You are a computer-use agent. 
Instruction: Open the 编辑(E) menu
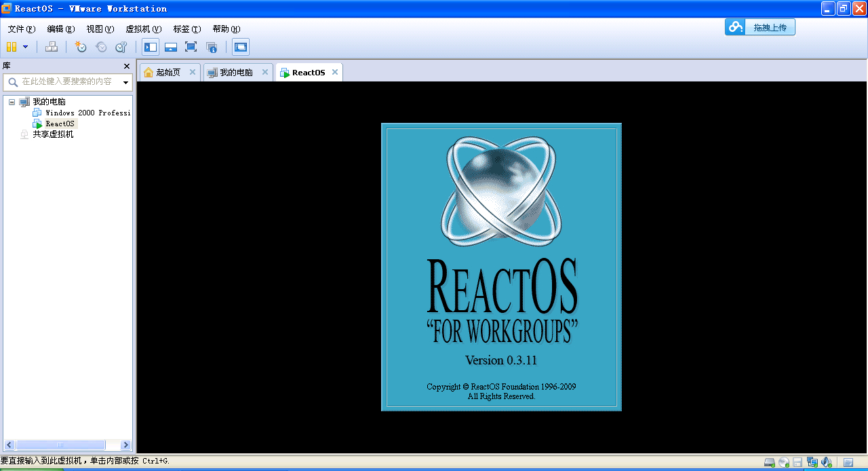point(60,29)
